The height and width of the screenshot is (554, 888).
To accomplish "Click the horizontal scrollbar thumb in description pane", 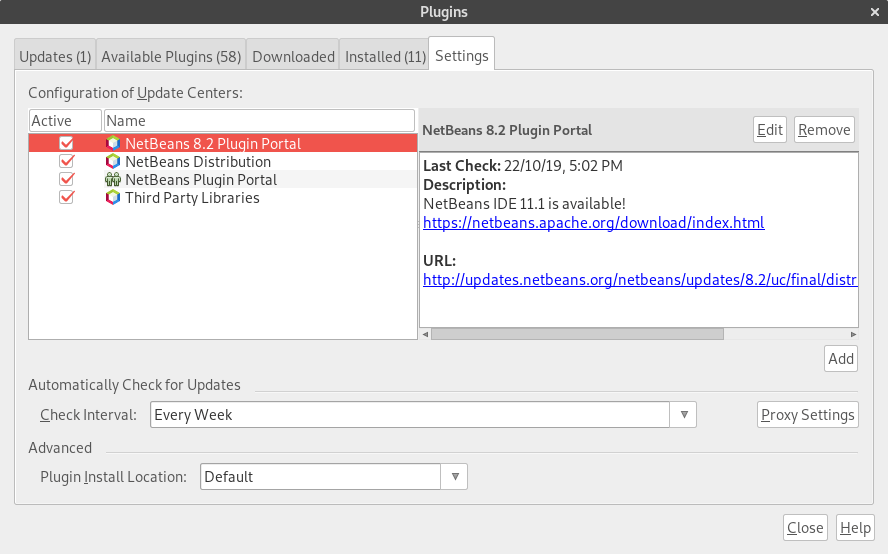I will (577, 334).
